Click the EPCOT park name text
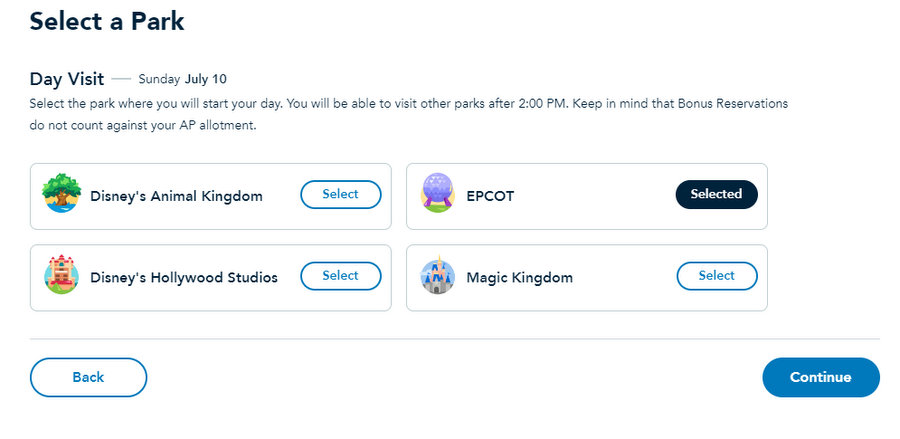The image size is (900, 439). (x=491, y=196)
